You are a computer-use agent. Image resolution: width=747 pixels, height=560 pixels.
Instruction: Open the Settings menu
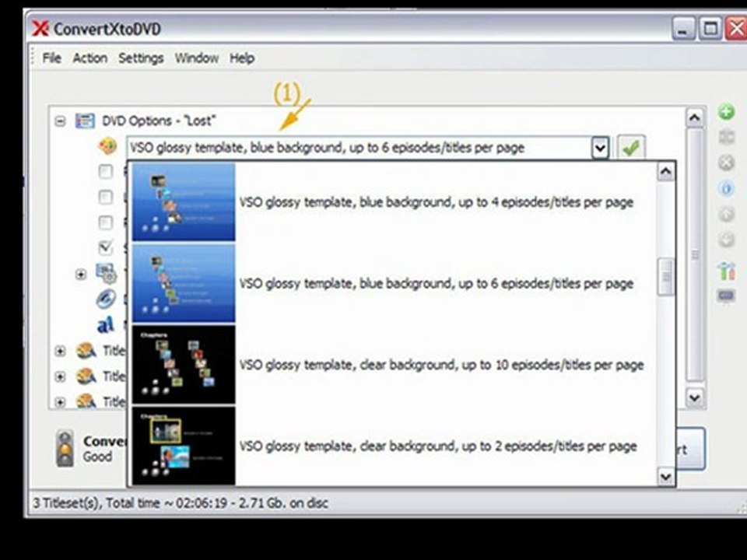(141, 58)
